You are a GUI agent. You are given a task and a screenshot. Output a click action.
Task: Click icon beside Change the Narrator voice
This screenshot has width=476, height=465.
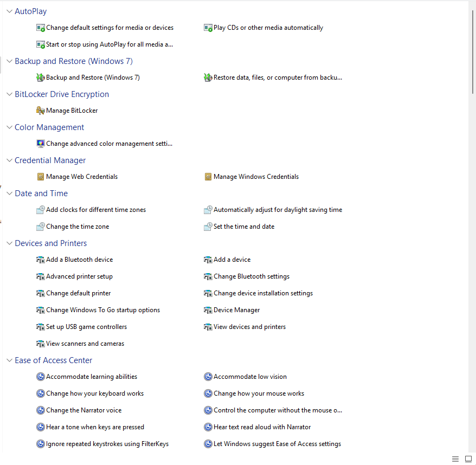pos(40,410)
